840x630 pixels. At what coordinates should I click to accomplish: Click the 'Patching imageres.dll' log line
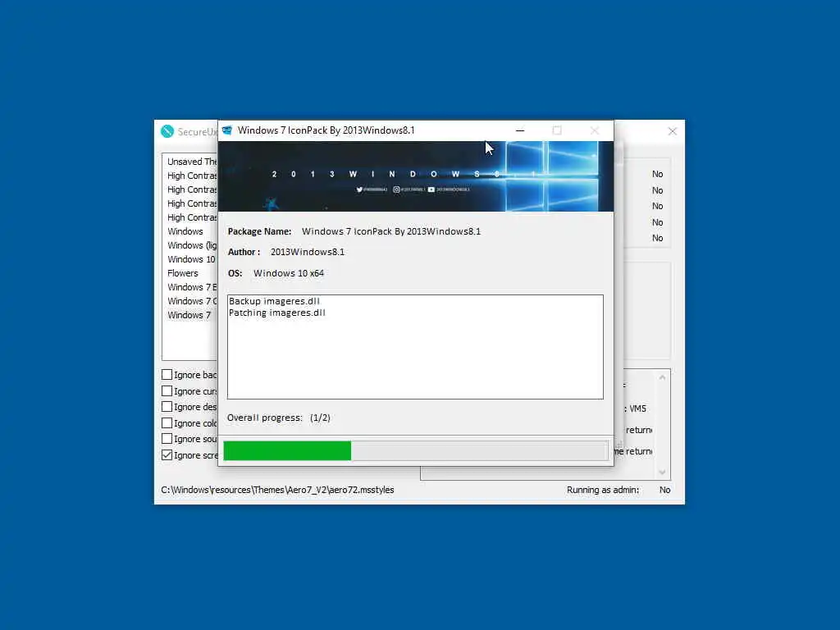pyautogui.click(x=277, y=313)
